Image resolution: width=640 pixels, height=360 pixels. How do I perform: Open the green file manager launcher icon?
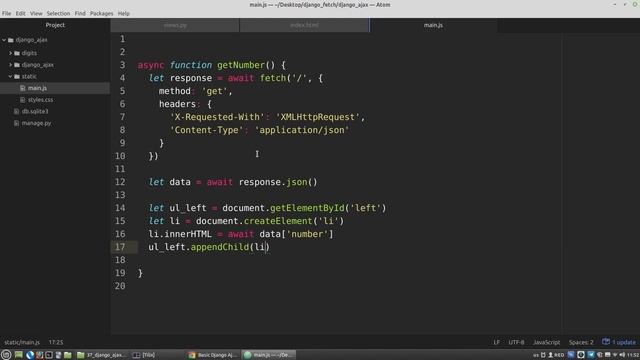(68, 355)
